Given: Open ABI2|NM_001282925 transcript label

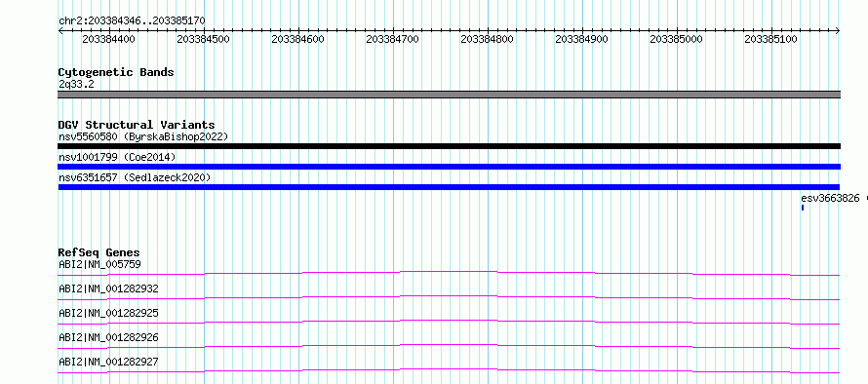Looking at the screenshot, I should tap(108, 313).
